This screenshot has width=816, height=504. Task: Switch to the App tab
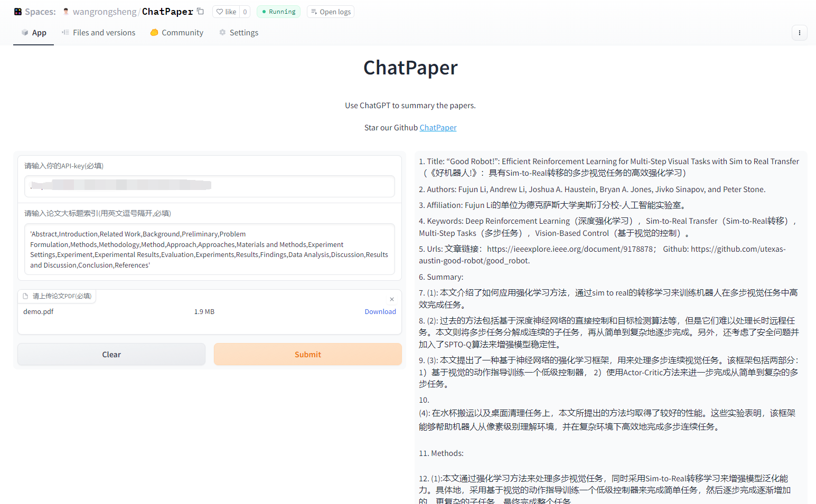(x=34, y=33)
